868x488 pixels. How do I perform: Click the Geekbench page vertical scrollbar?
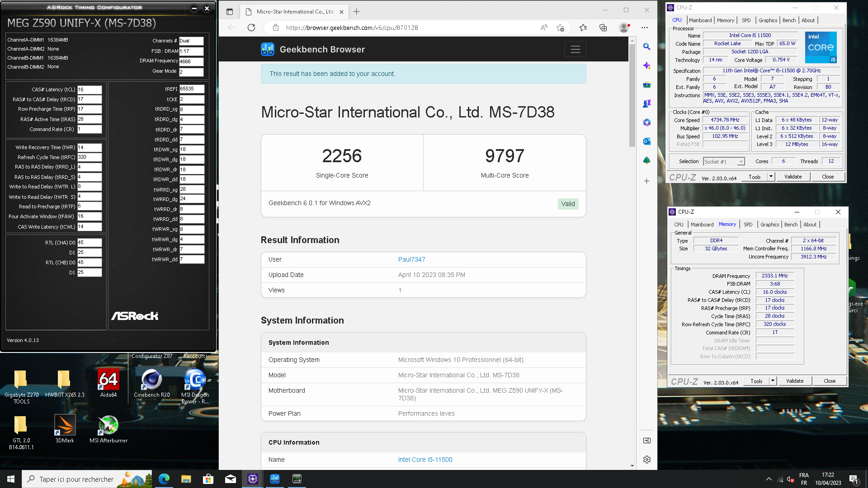632,95
